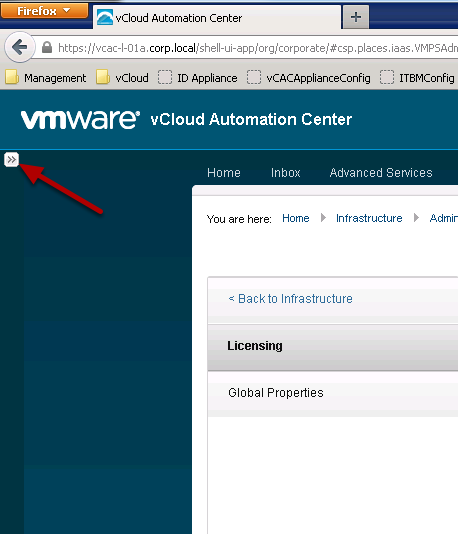Screen dimensions: 458x534
Task: Open the Management bookmark folder
Action: click(x=46, y=78)
